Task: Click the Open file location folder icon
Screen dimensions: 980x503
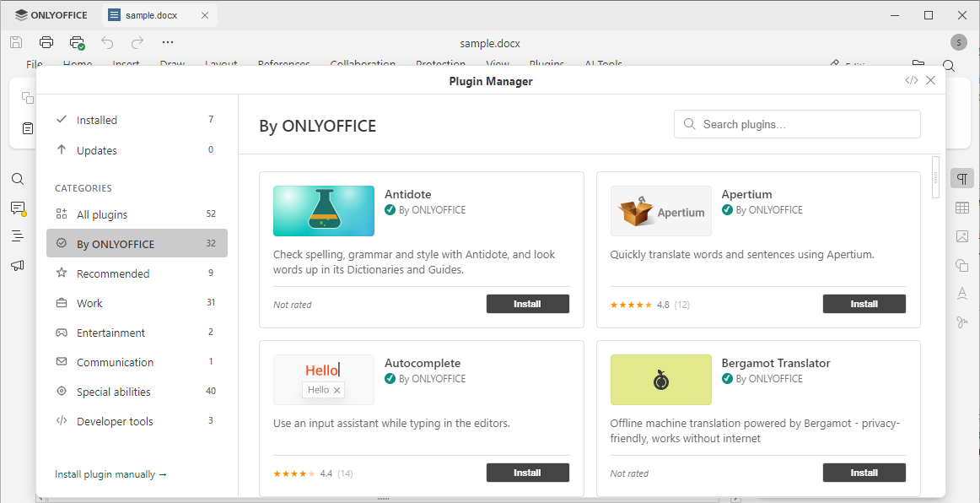Action: coord(918,64)
